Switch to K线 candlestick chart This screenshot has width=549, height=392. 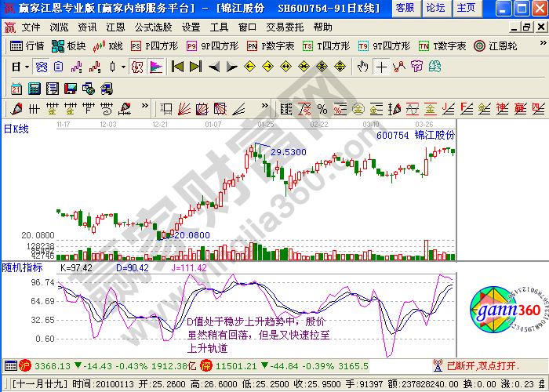107,46
